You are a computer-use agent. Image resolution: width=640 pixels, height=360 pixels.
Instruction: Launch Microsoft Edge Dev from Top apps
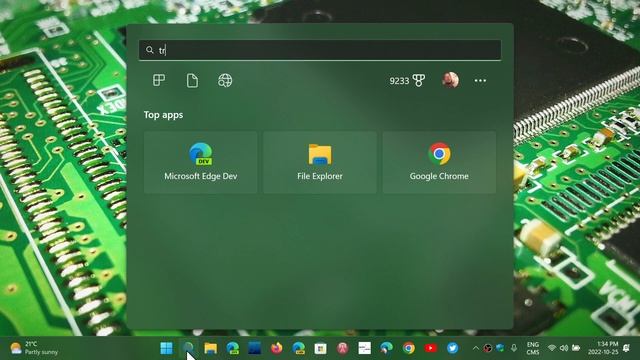coord(200,162)
